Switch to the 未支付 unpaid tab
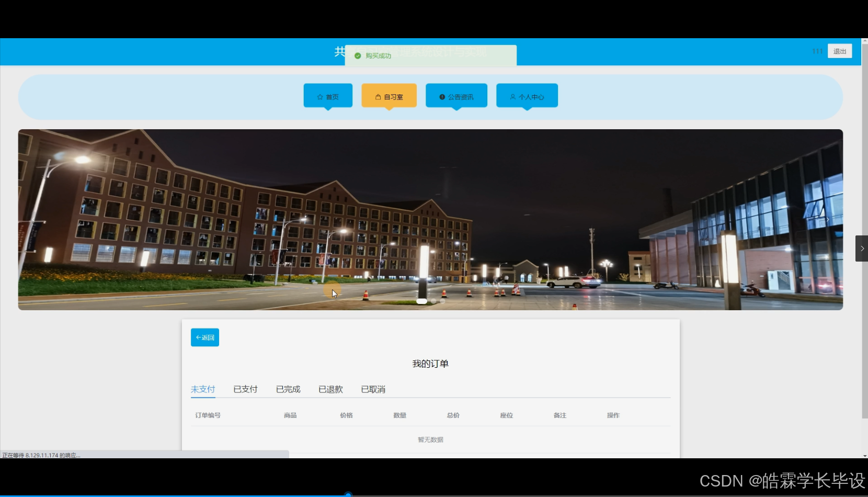Image resolution: width=868 pixels, height=497 pixels. 203,389
